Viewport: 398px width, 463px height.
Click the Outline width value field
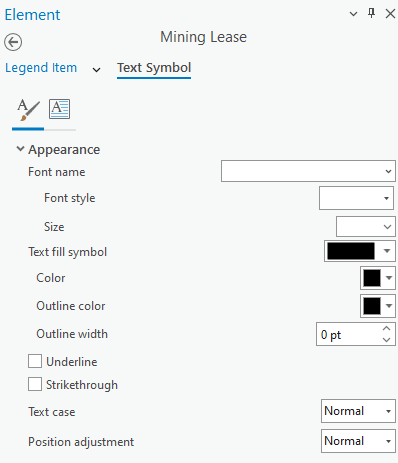pyautogui.click(x=348, y=334)
